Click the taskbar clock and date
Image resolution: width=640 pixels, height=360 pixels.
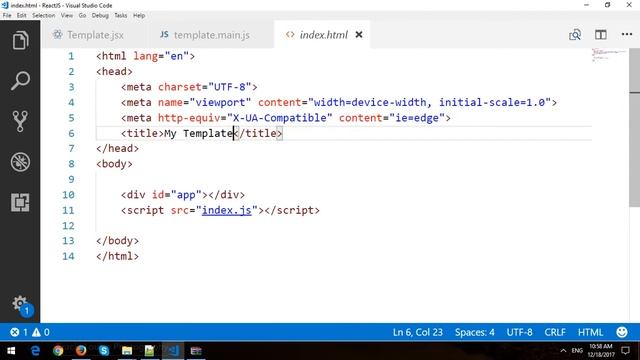[601, 351]
